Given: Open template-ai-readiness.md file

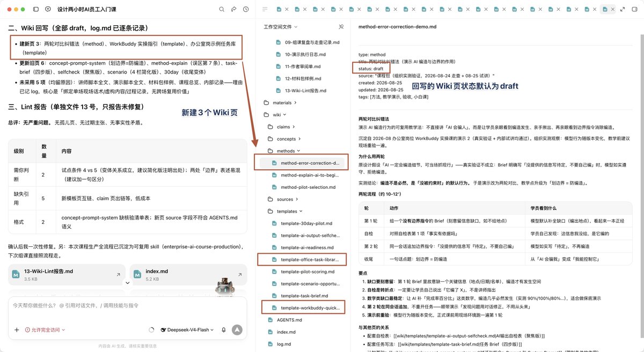Looking at the screenshot, I should click(303, 247).
